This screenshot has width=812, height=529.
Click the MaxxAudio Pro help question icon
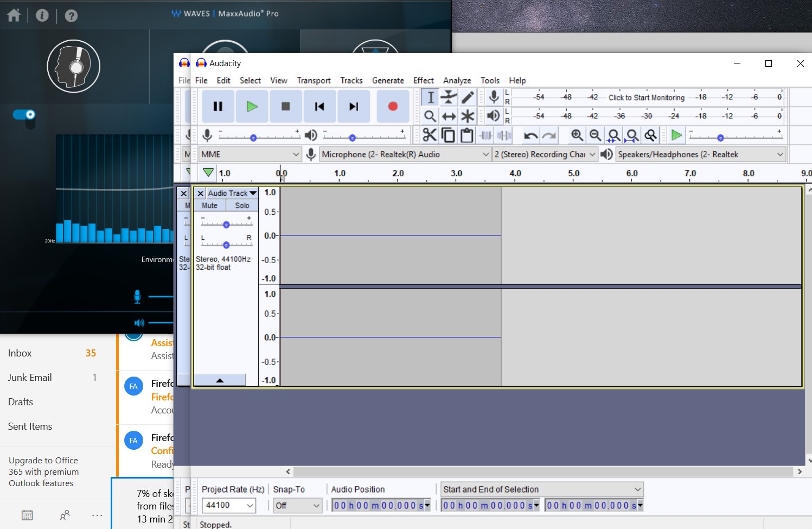pyautogui.click(x=71, y=15)
